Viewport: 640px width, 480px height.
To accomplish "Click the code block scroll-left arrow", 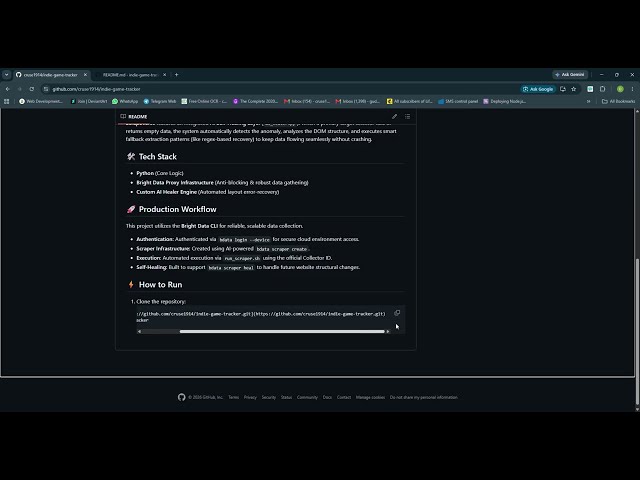I will pyautogui.click(x=139, y=331).
